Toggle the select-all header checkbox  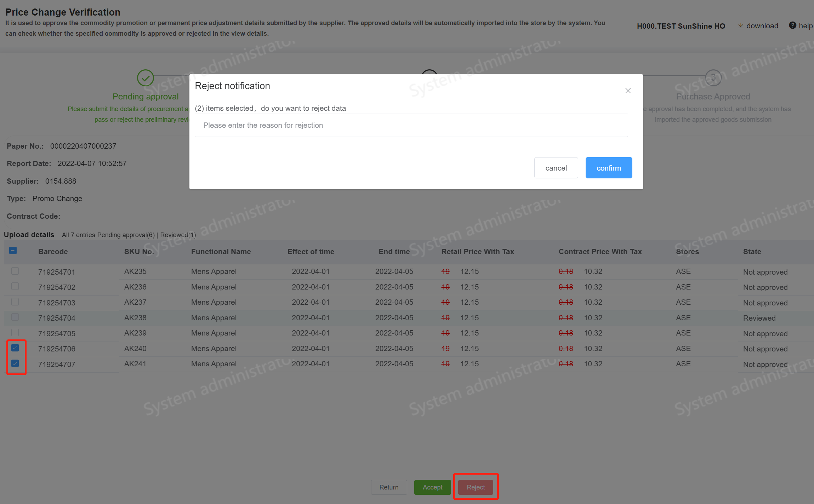[13, 251]
